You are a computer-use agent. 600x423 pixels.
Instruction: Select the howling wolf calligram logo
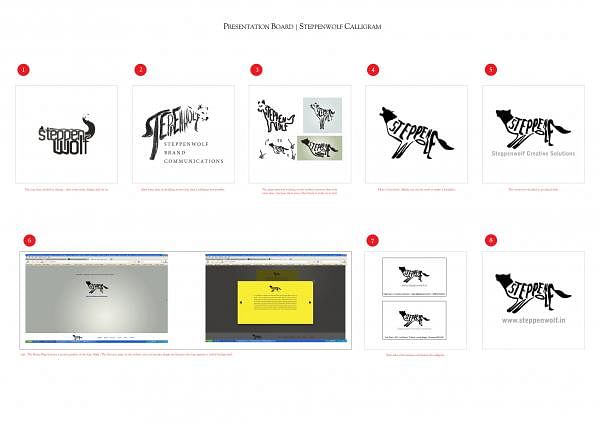(x=416, y=133)
